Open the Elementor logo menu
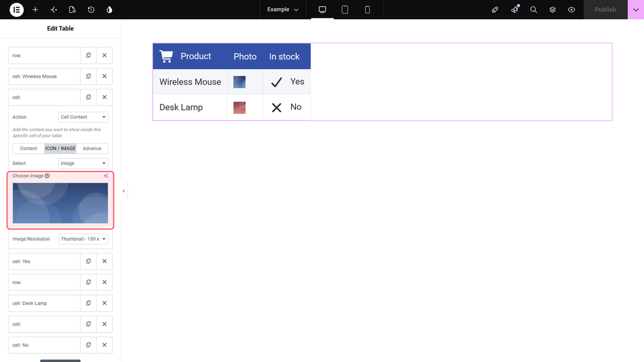This screenshot has height=362, width=644. pyautogui.click(x=17, y=10)
